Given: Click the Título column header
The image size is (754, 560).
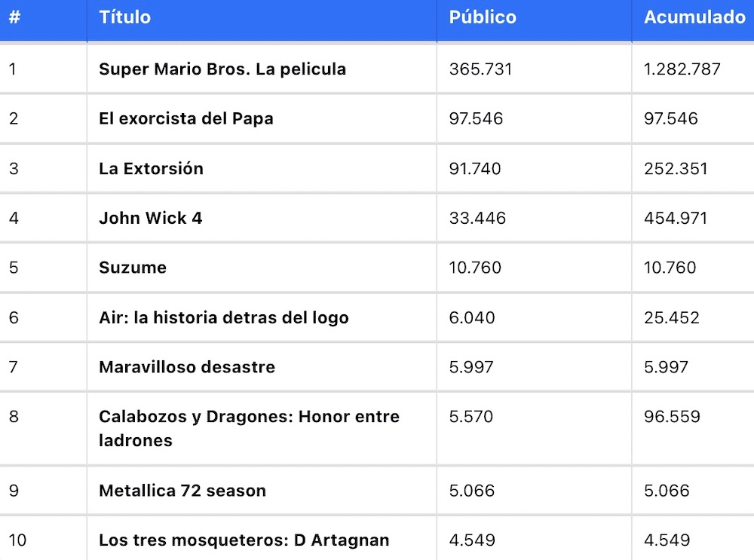Looking at the screenshot, I should tap(125, 17).
